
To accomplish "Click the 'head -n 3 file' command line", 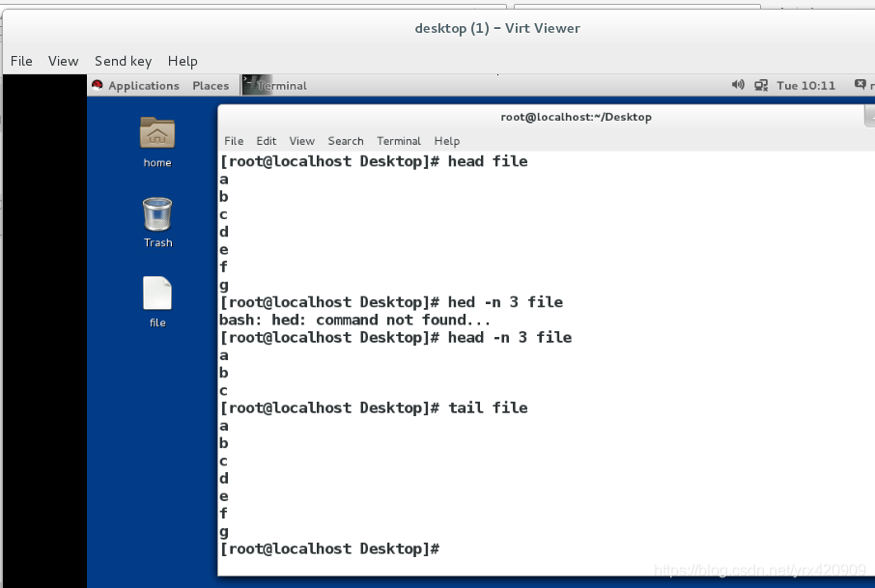I will pyautogui.click(x=396, y=338).
